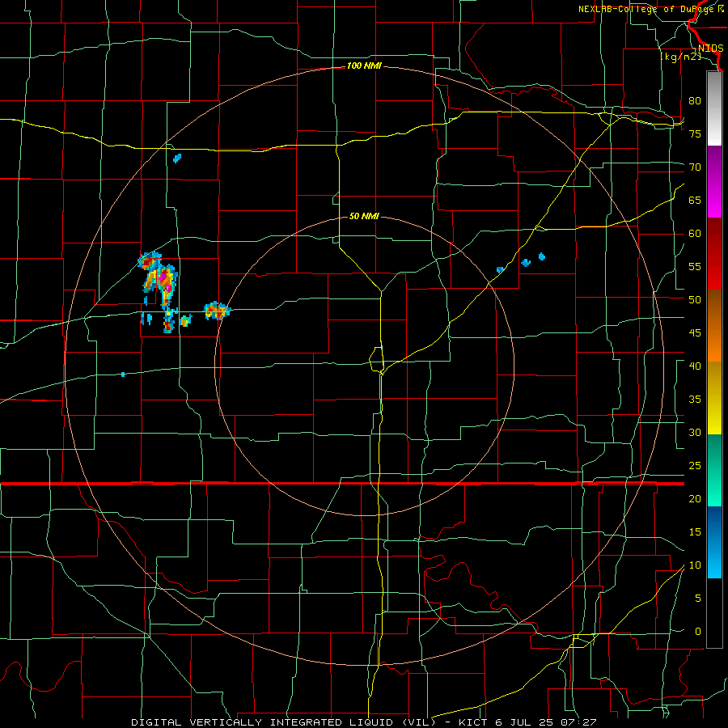Click the 70 value on the legend
The image size is (728, 728).
pos(695,167)
